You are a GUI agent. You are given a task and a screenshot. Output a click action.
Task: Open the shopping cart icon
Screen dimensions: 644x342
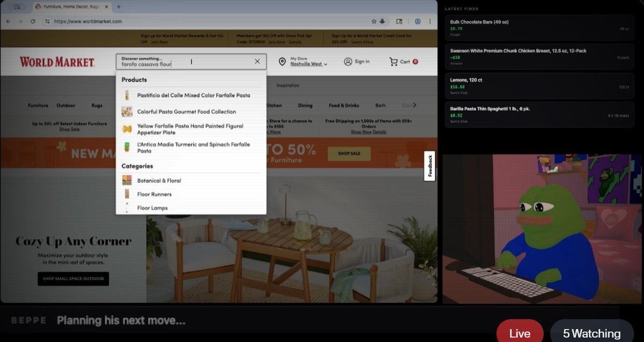point(394,62)
